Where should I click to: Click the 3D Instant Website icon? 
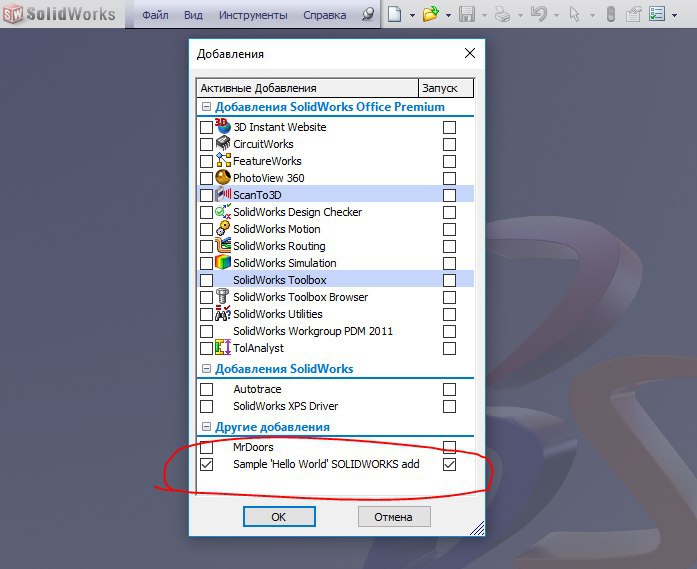[223, 126]
